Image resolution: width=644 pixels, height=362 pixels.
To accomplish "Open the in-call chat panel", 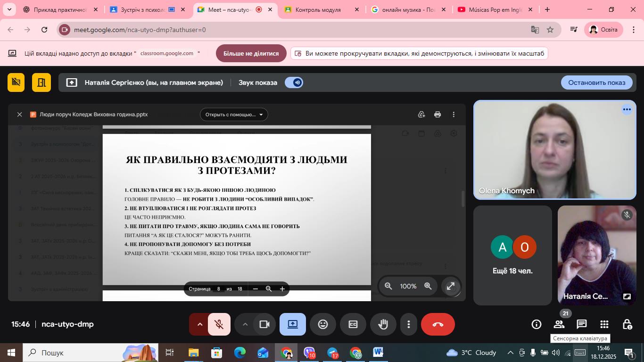I will [582, 324].
